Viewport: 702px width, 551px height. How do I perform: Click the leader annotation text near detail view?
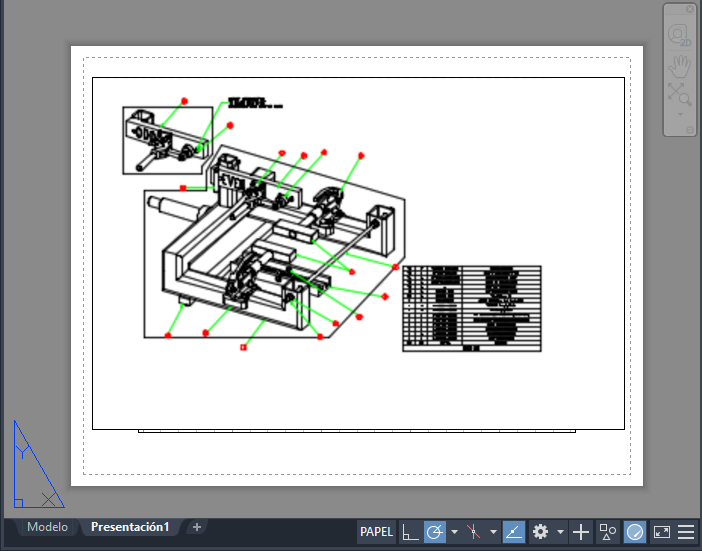point(255,103)
